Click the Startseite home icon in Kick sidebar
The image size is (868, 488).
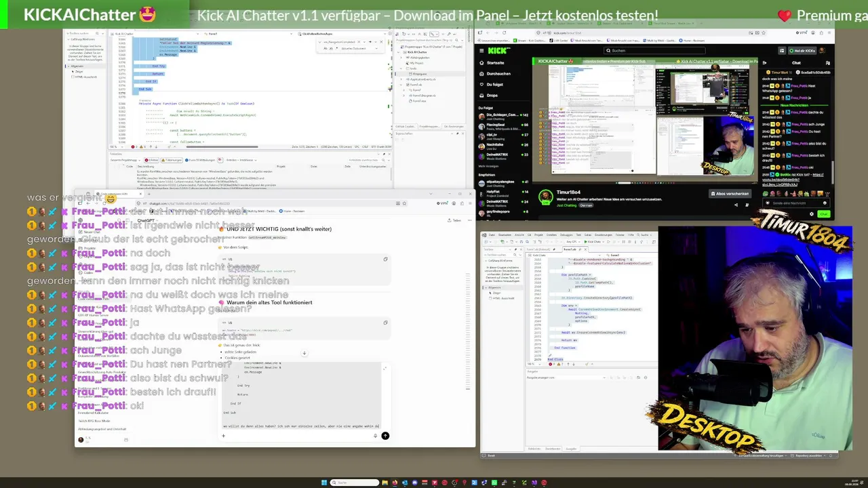point(481,62)
